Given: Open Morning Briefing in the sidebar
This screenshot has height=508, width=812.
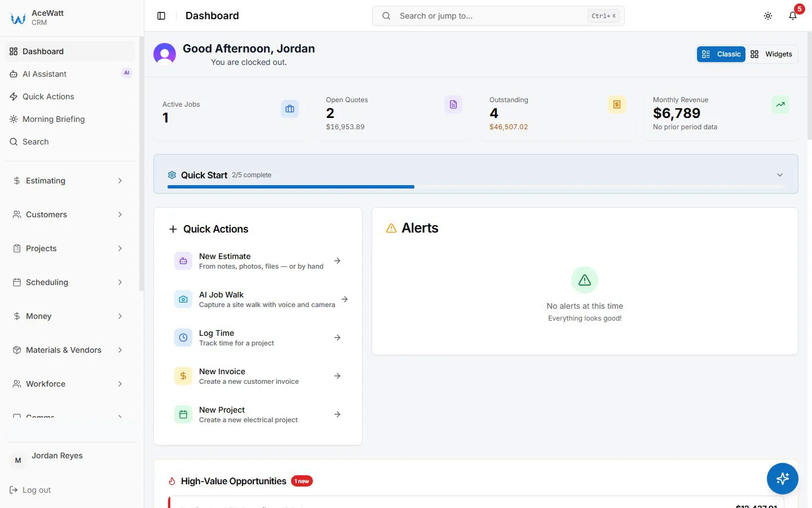Looking at the screenshot, I should coord(70,119).
